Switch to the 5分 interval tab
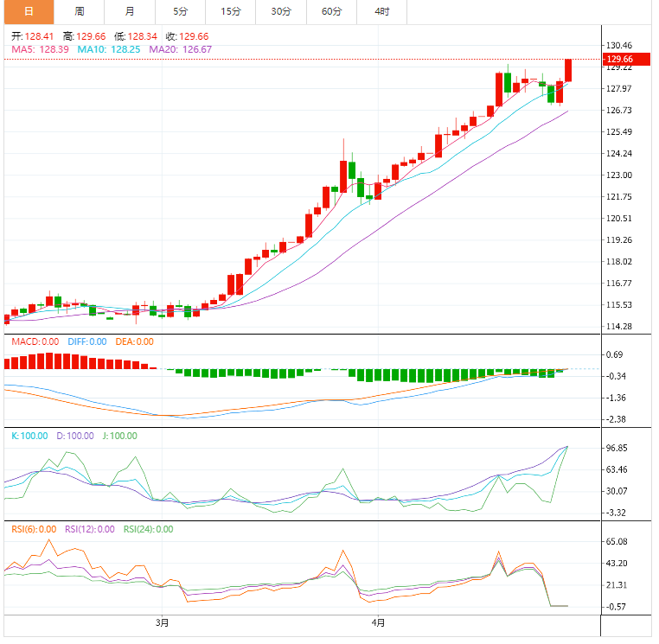 click(180, 12)
